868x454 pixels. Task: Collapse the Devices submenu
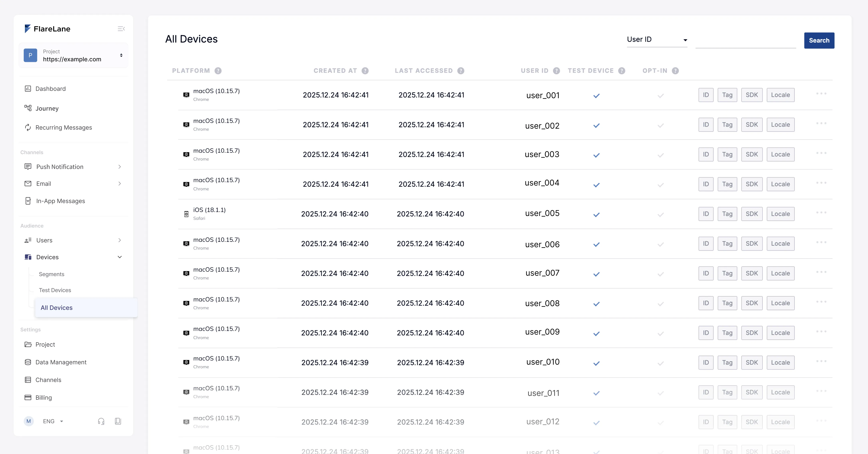(x=120, y=257)
